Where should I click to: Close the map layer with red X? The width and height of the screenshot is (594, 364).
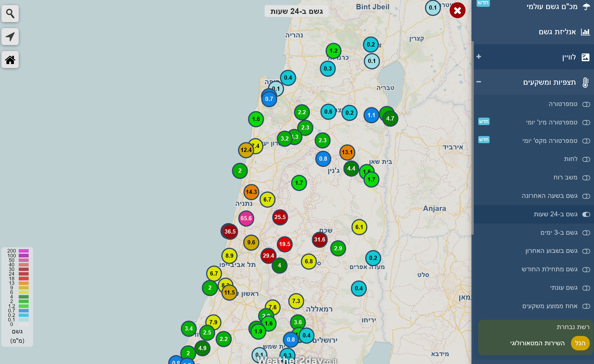click(457, 10)
